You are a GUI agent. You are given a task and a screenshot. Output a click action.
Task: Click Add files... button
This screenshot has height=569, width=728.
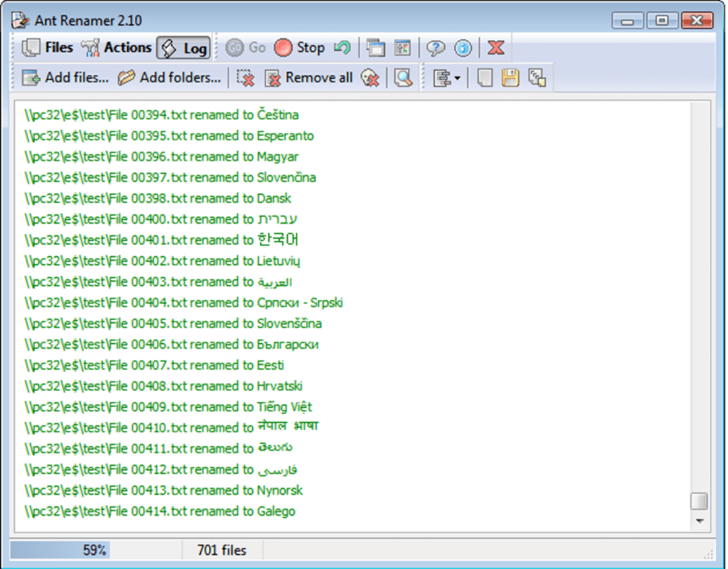tap(65, 78)
